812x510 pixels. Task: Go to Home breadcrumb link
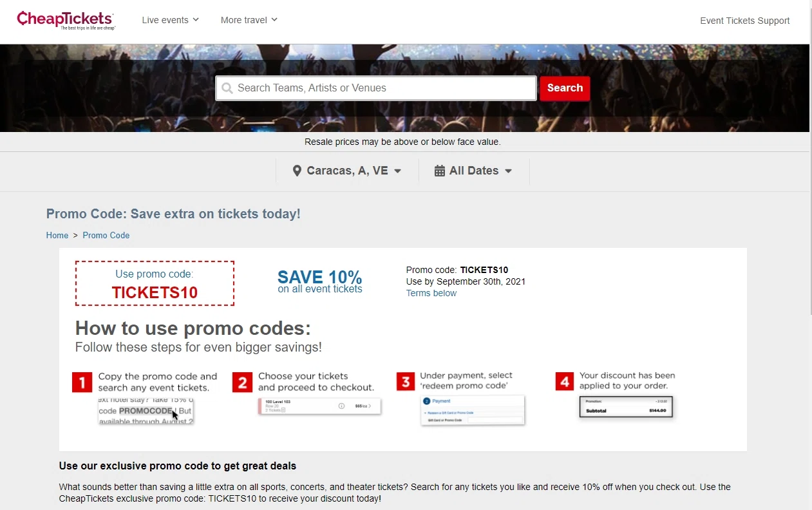pyautogui.click(x=57, y=235)
